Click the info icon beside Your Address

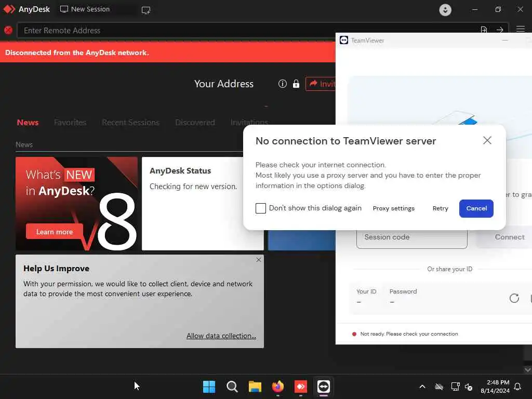(282, 84)
